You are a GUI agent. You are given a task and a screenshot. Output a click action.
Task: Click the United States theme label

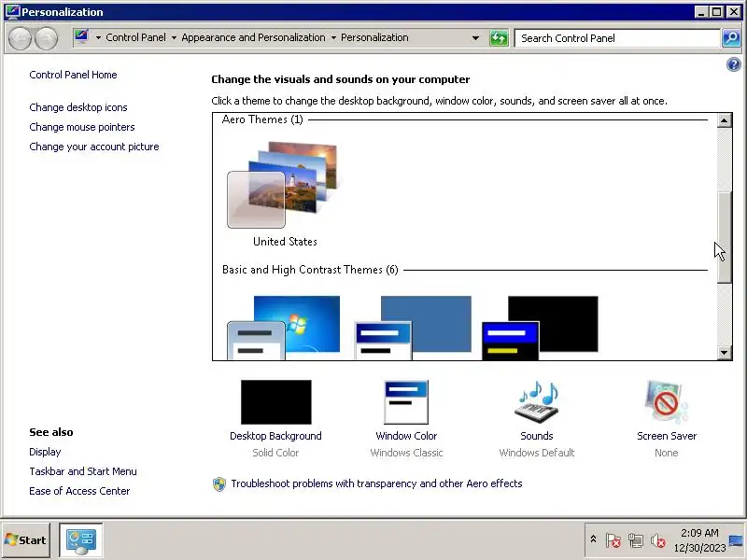tap(285, 242)
